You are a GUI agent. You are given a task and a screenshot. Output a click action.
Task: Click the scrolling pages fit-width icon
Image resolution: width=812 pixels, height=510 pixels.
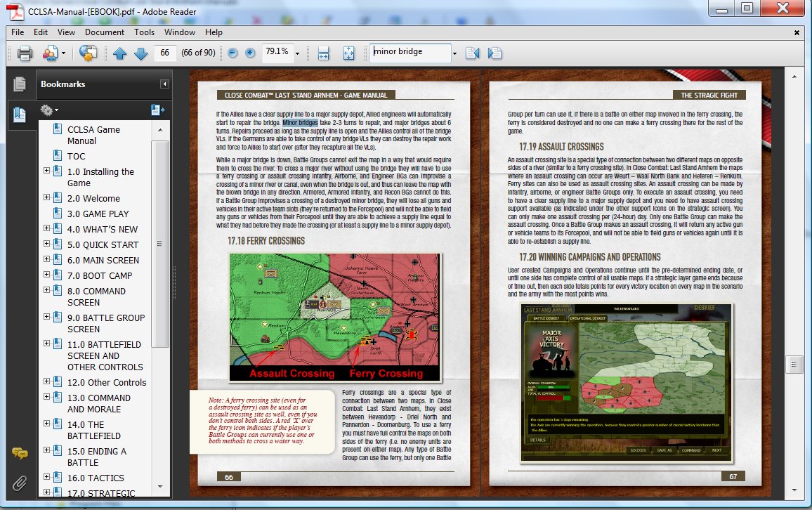pos(324,53)
